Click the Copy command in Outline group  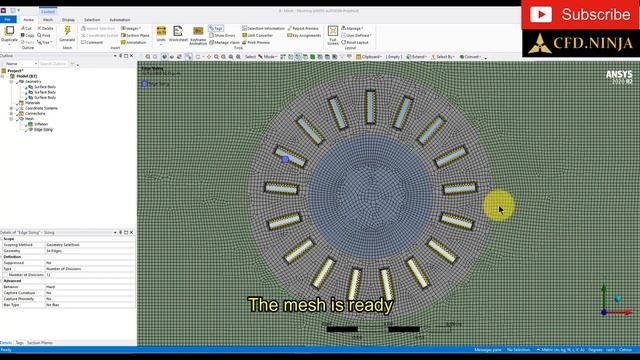[27, 35]
